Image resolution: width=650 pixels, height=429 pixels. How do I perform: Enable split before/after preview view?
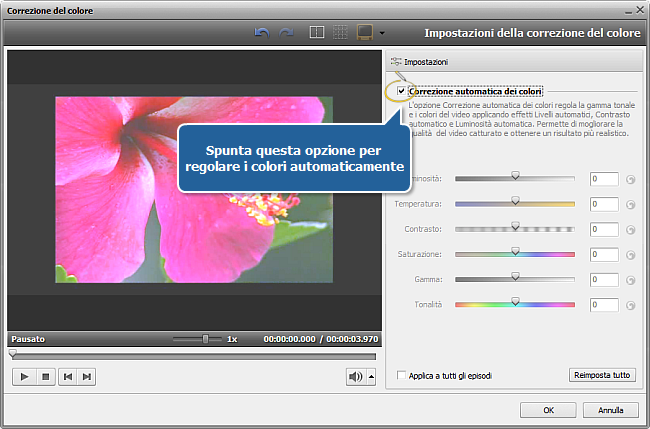tap(317, 33)
